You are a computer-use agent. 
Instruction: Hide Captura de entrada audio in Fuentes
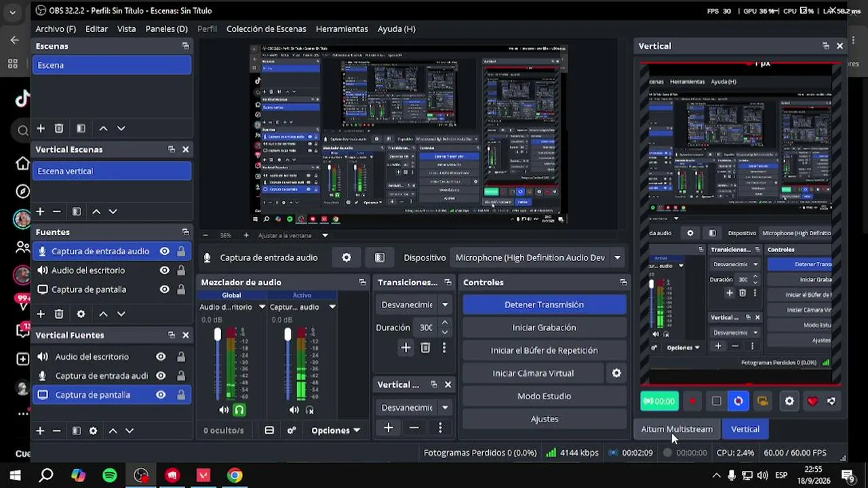[164, 251]
